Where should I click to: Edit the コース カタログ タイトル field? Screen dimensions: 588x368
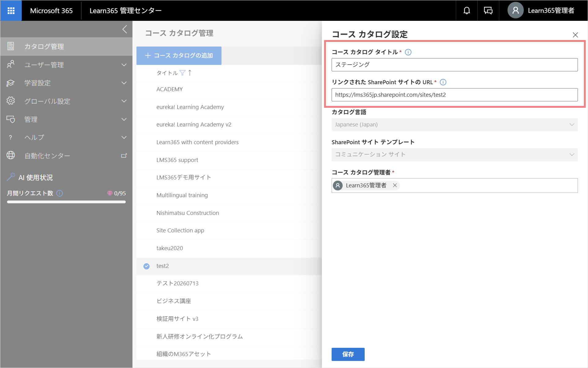click(x=455, y=65)
